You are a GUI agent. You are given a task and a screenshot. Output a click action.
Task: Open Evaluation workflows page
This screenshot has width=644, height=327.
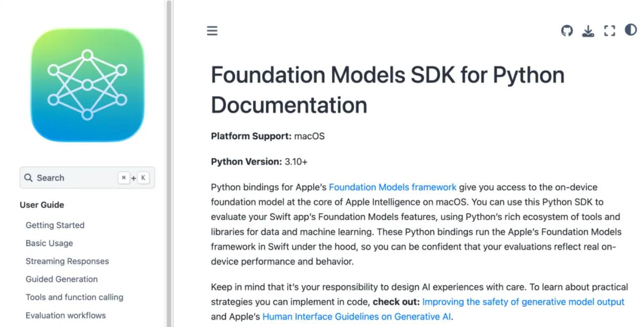[x=66, y=315]
